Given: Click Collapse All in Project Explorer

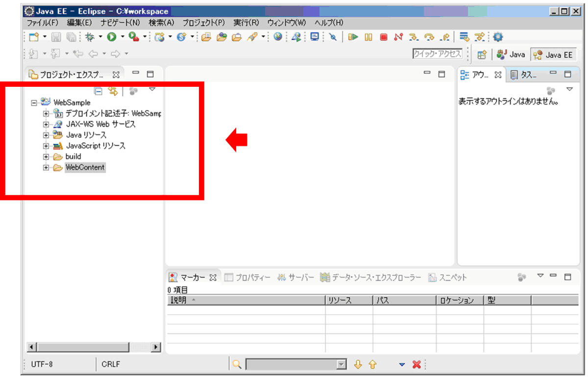Looking at the screenshot, I should pos(98,91).
